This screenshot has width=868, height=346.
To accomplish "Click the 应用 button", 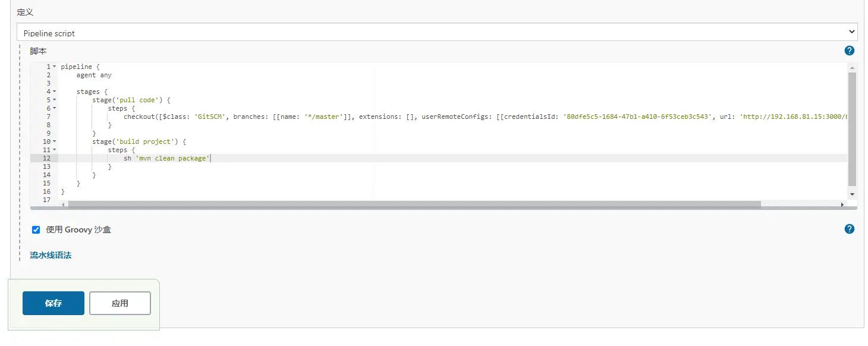I will click(120, 303).
